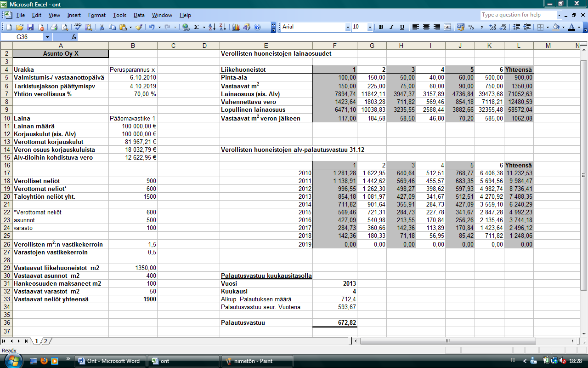Viewport: 588px width, 368px height.
Task: Click the AutoSum sigma icon
Action: pos(197,27)
